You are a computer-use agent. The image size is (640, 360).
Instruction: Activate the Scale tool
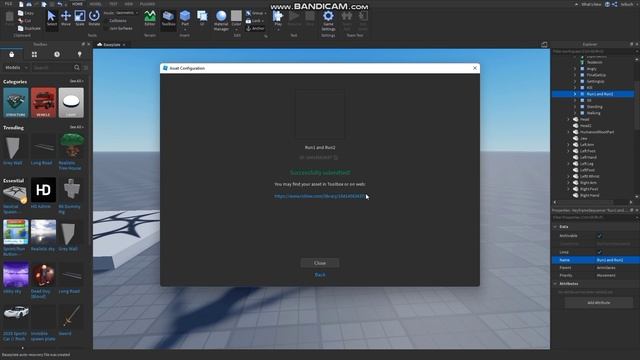(x=80, y=19)
